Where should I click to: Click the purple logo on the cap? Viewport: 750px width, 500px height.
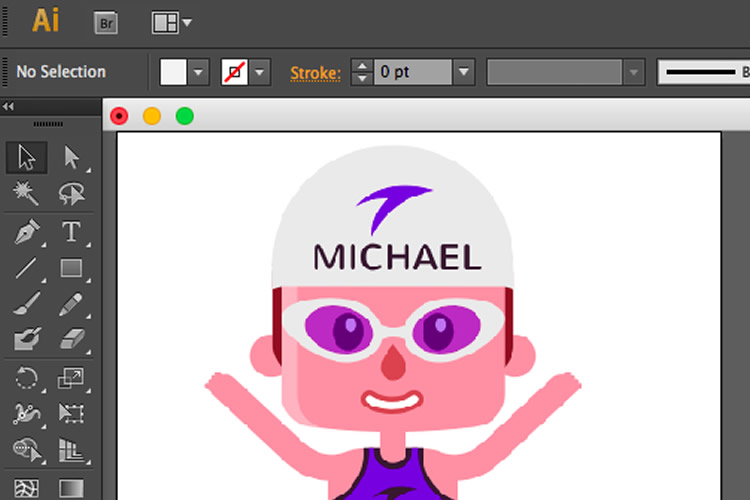pos(392,209)
